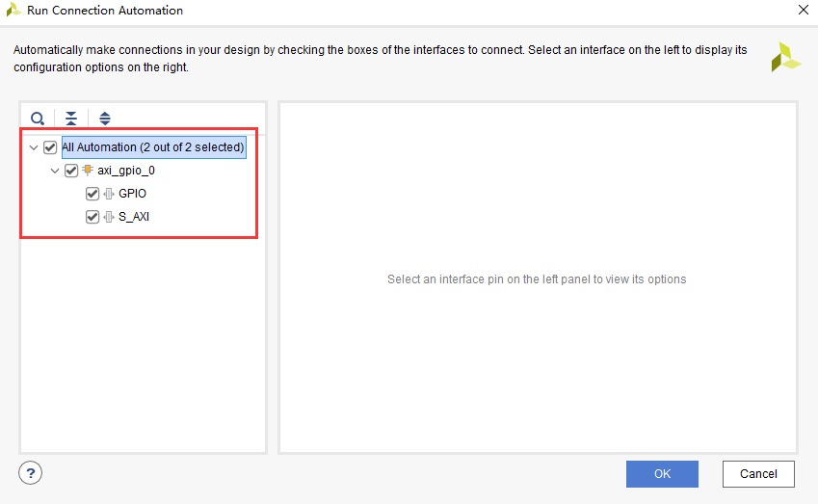Toggle the axi_gpio_0 checkbox
This screenshot has height=504, width=818.
(x=71, y=171)
